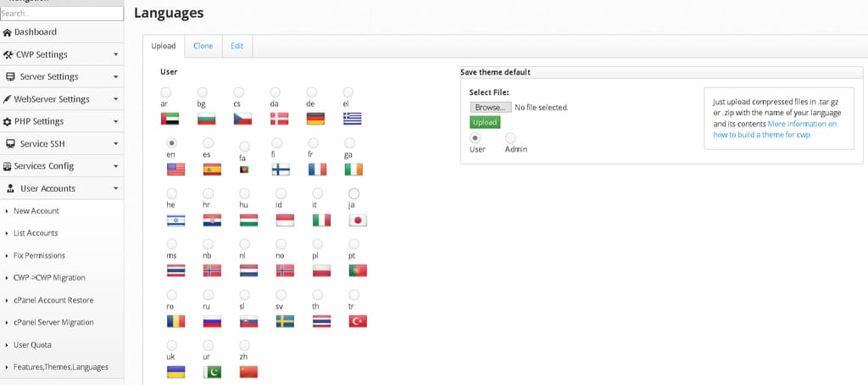
Task: Open Features,Themes,Languages page
Action: (x=61, y=366)
